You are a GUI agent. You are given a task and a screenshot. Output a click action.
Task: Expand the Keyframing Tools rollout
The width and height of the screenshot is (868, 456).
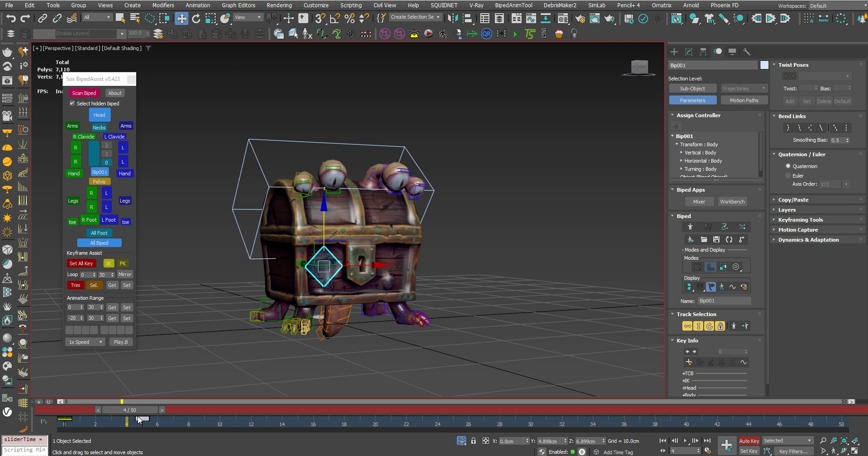(x=800, y=220)
